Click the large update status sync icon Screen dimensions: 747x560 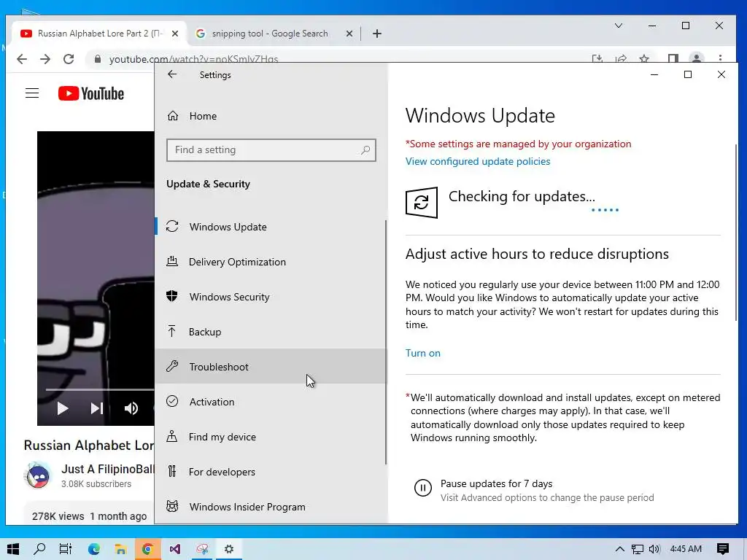click(x=421, y=203)
